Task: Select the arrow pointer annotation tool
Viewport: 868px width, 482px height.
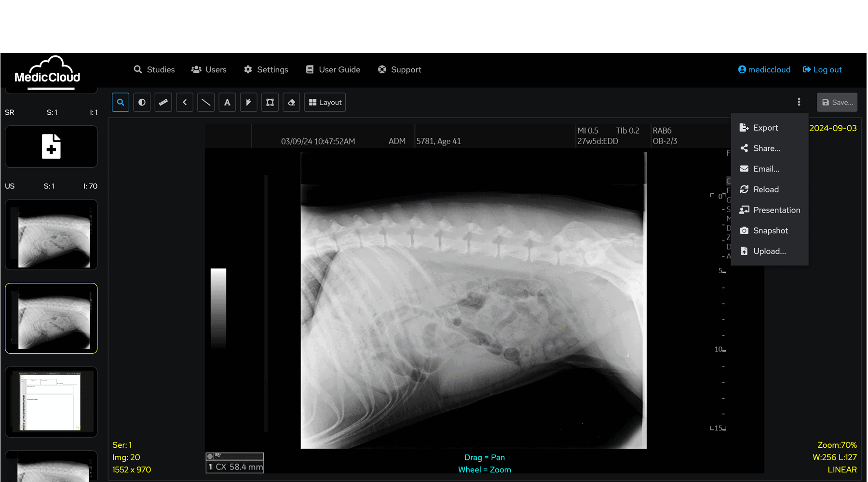Action: (249, 102)
